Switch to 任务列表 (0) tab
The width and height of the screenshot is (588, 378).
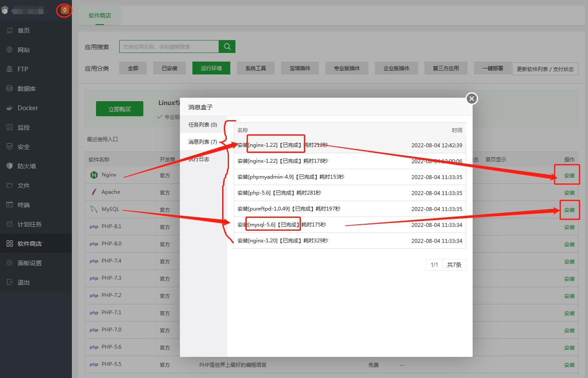tap(203, 125)
